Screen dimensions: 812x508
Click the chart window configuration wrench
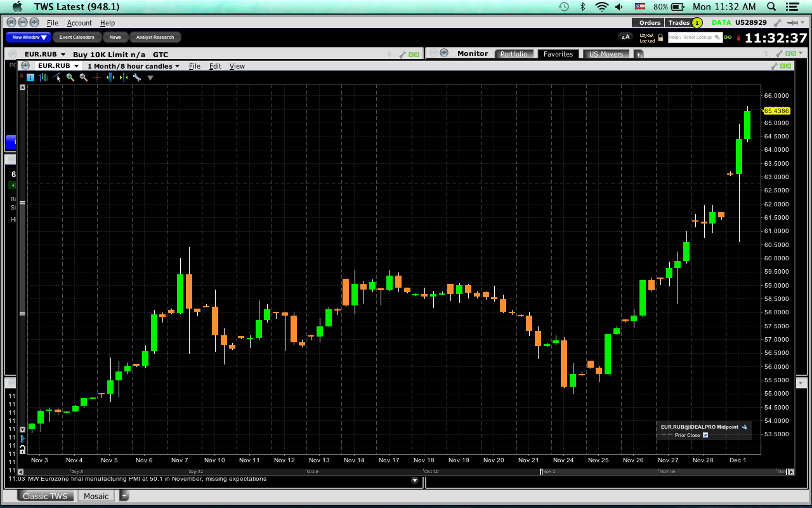[775, 65]
